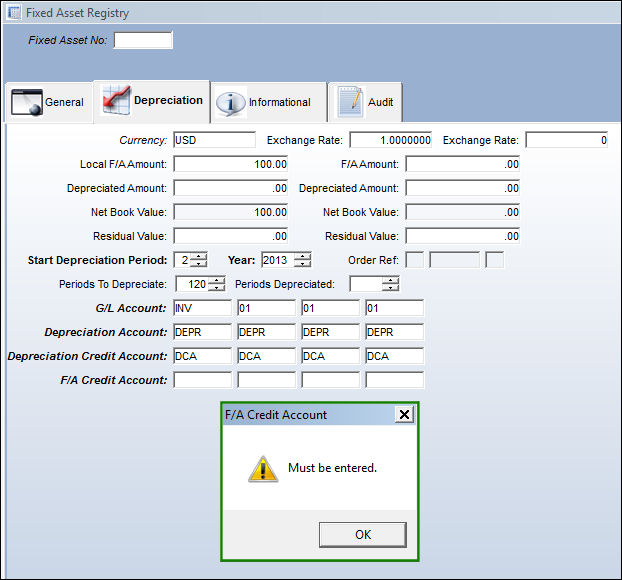Click the General tab window icon
Viewport: 622px width, 580px height.
(x=27, y=102)
